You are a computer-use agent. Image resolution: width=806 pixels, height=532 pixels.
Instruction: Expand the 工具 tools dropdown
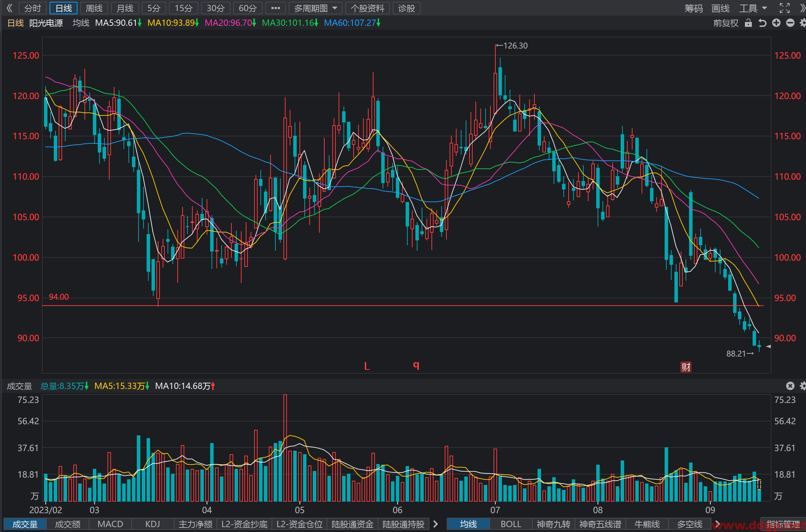pyautogui.click(x=753, y=8)
